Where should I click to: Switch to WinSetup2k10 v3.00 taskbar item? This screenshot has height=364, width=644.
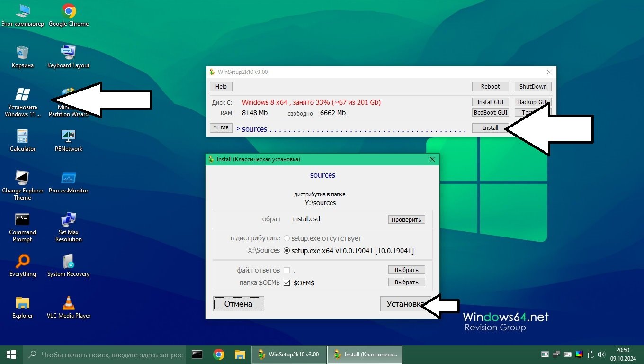point(288,354)
